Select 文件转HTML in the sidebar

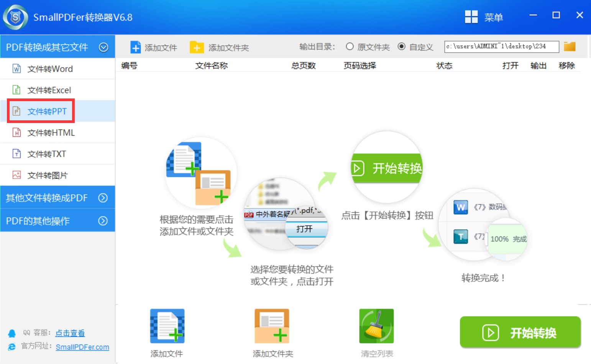(57, 133)
